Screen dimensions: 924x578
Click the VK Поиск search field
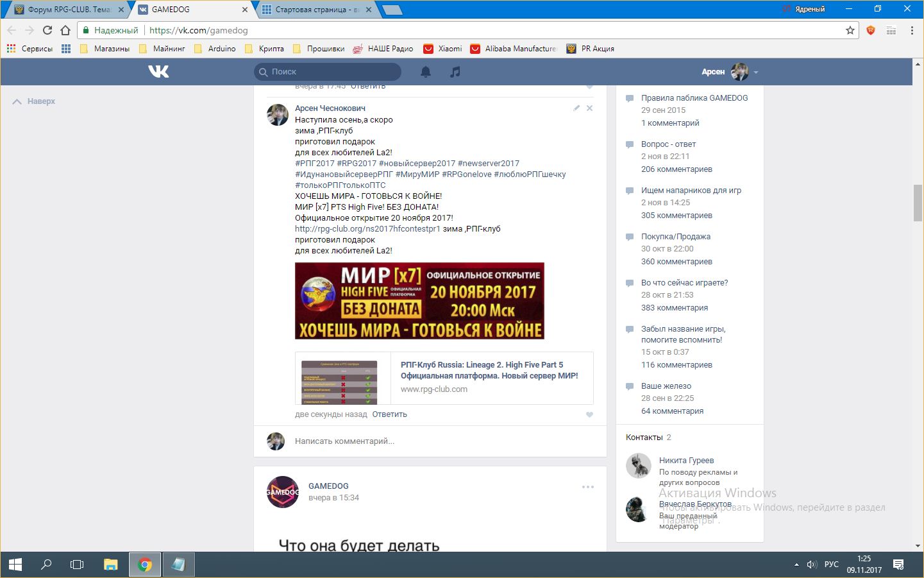pyautogui.click(x=328, y=72)
